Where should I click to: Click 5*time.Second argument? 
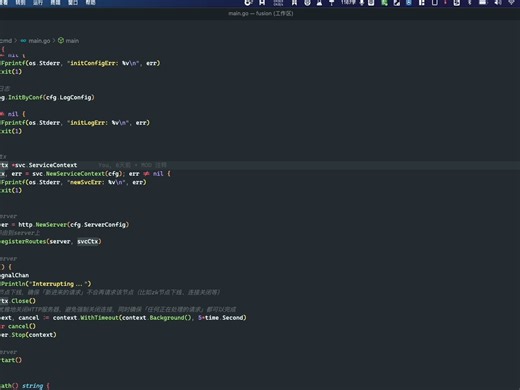point(221,318)
